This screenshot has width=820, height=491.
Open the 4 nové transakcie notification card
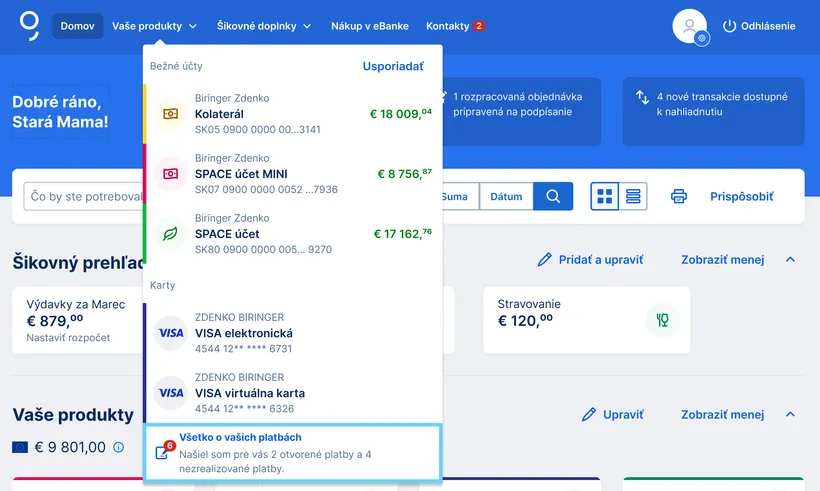pos(713,111)
